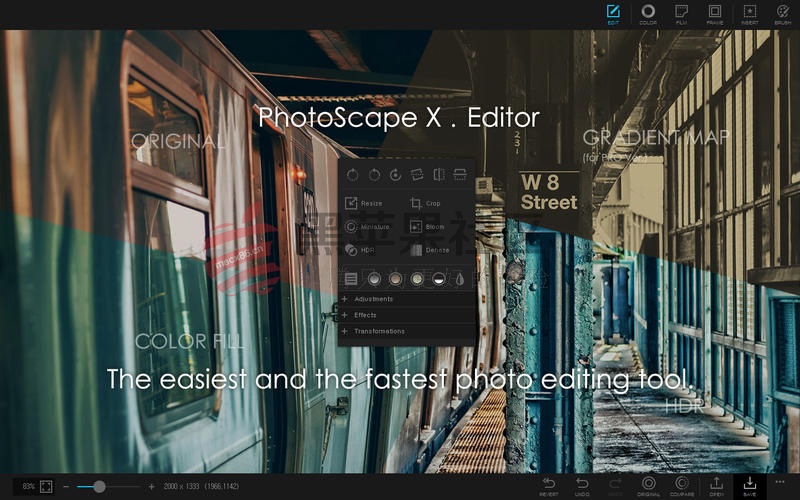Apply the black-and-white half circle filter

pyautogui.click(x=438, y=279)
